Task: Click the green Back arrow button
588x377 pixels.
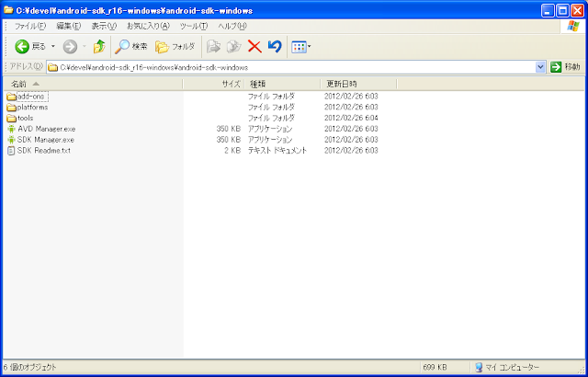Action: (x=22, y=47)
